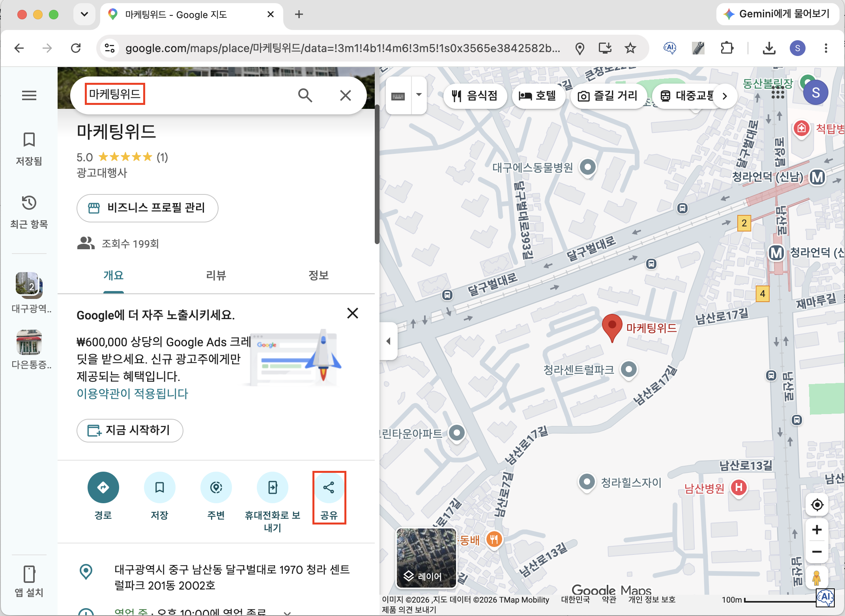This screenshot has width=845, height=616.
Task: Open Chrome downloads icon
Action: (x=769, y=48)
